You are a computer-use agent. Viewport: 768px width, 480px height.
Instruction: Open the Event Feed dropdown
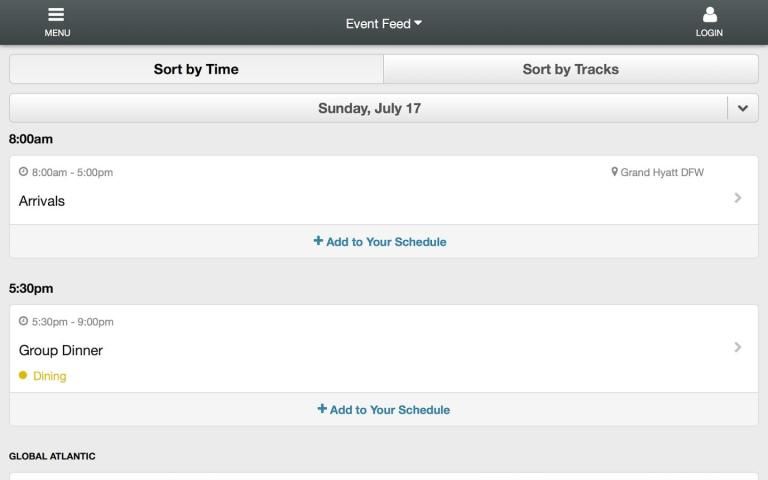click(x=384, y=24)
